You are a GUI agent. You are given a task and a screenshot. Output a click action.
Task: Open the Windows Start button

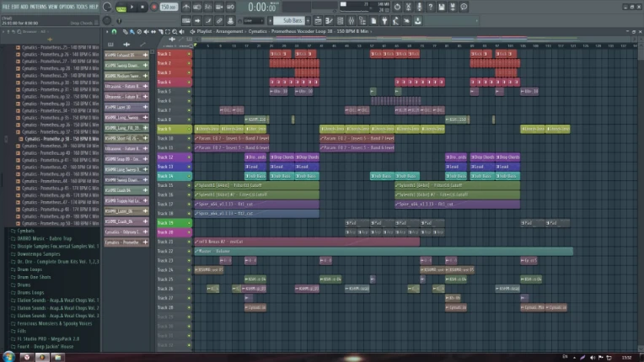pyautogui.click(x=8, y=357)
